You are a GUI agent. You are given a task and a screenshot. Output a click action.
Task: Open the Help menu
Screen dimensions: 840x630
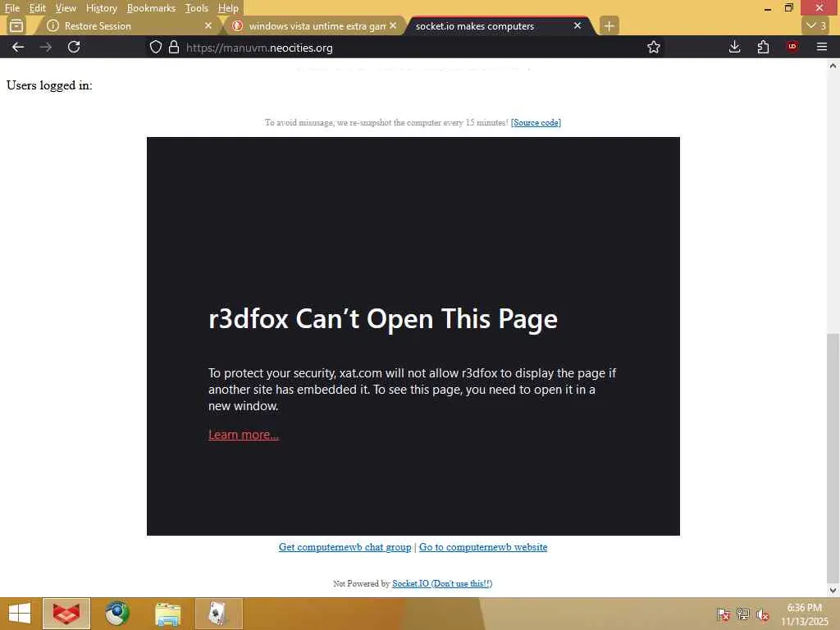pyautogui.click(x=228, y=8)
